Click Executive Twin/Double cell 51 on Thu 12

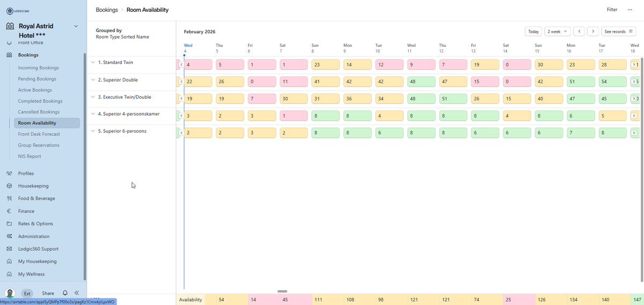[x=452, y=99]
